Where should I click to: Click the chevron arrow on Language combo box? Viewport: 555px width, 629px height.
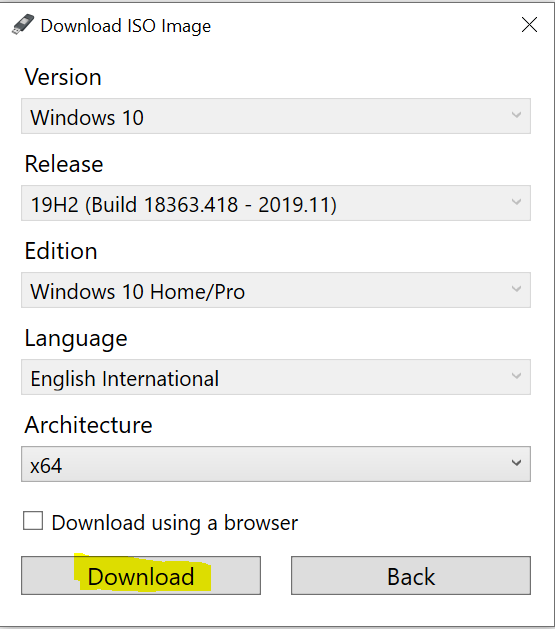(x=517, y=376)
